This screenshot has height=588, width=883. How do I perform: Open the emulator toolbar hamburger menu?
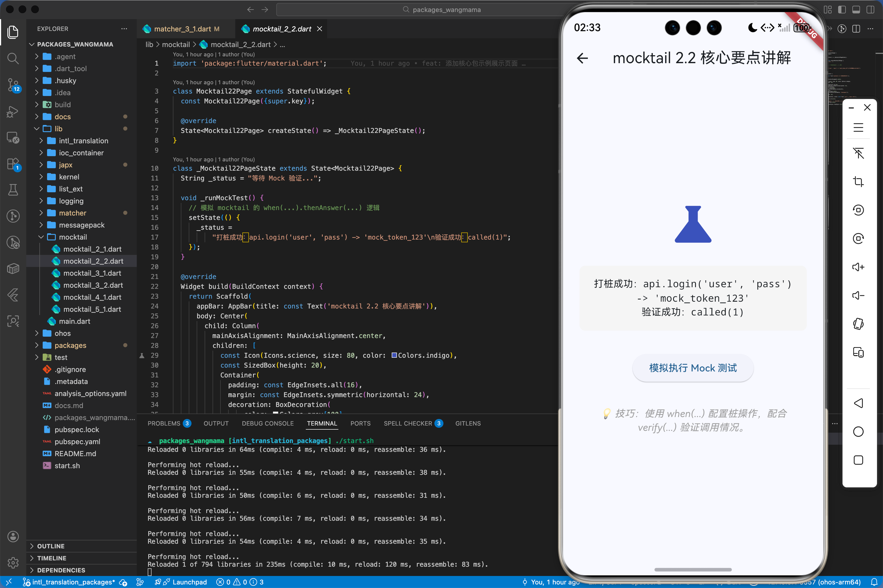tap(858, 127)
